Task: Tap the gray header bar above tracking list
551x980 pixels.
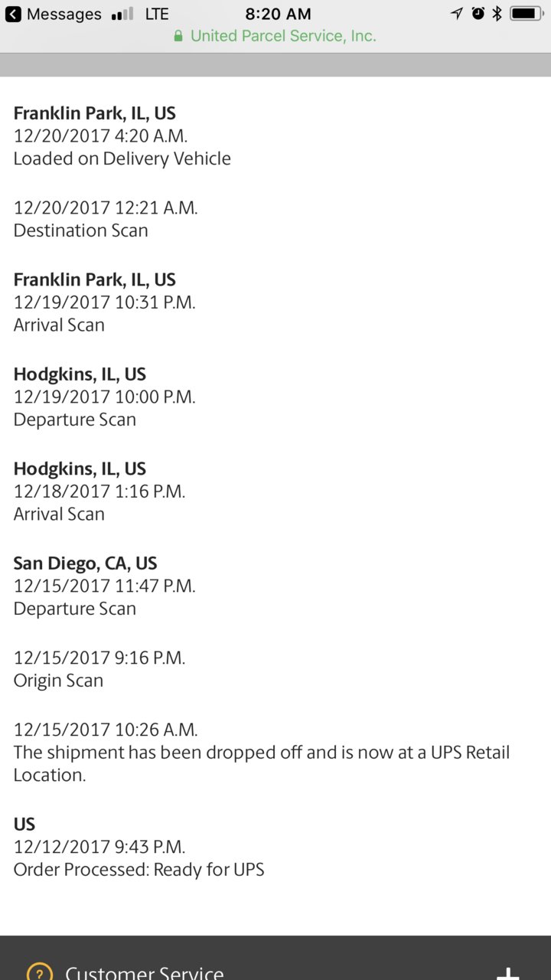Action: pos(275,65)
